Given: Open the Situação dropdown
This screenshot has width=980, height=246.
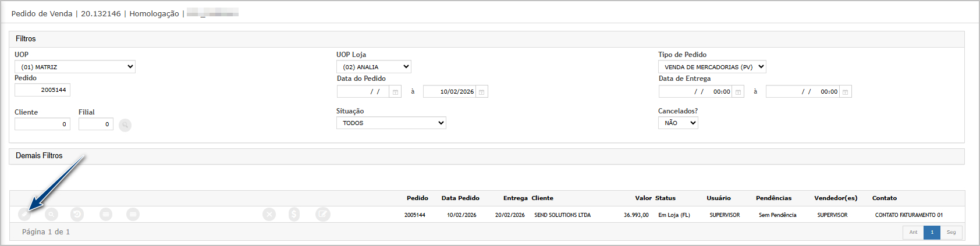Looking at the screenshot, I should pos(391,123).
